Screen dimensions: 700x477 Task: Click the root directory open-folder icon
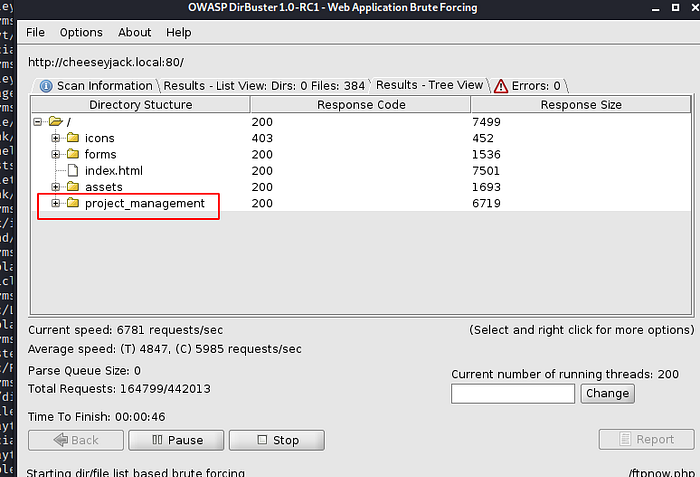tap(55, 122)
